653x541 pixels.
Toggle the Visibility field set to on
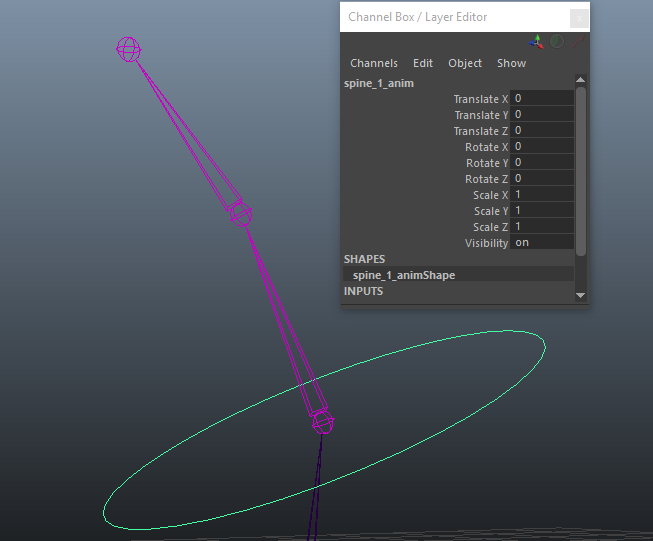tap(542, 243)
